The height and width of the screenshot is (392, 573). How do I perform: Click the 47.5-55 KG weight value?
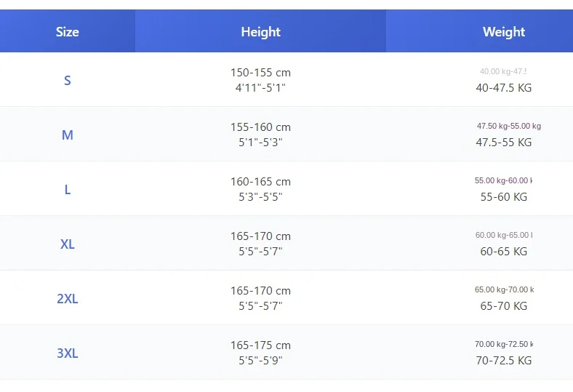503,143
